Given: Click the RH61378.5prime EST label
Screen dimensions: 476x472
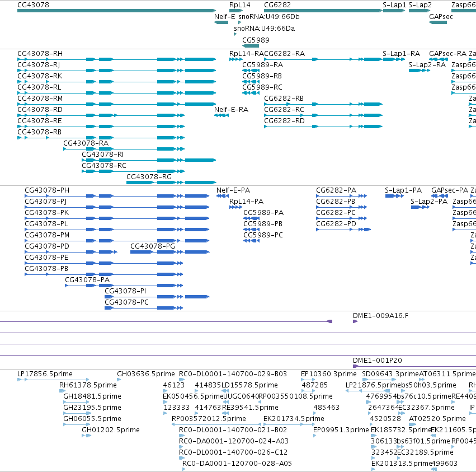Looking at the screenshot, I should [x=88, y=385].
